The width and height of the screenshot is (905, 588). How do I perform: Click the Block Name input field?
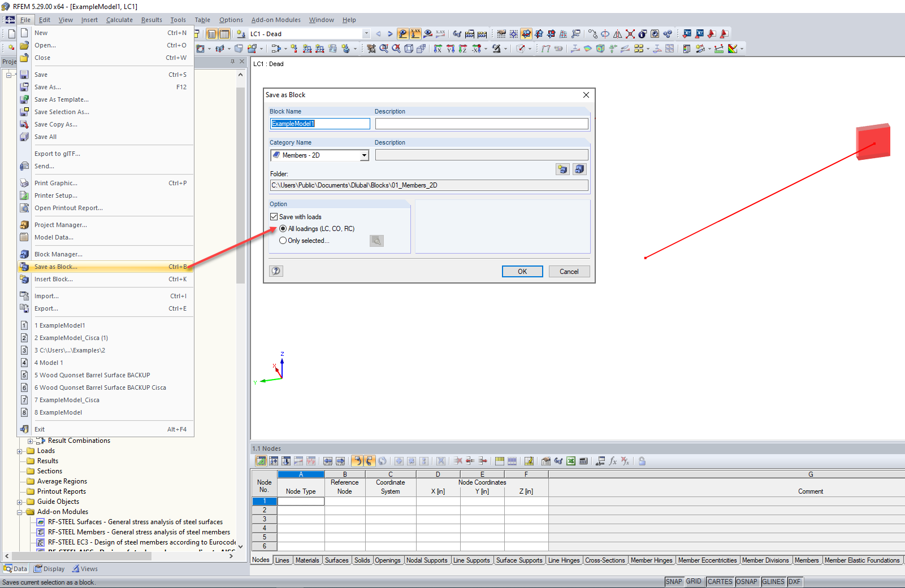(320, 124)
